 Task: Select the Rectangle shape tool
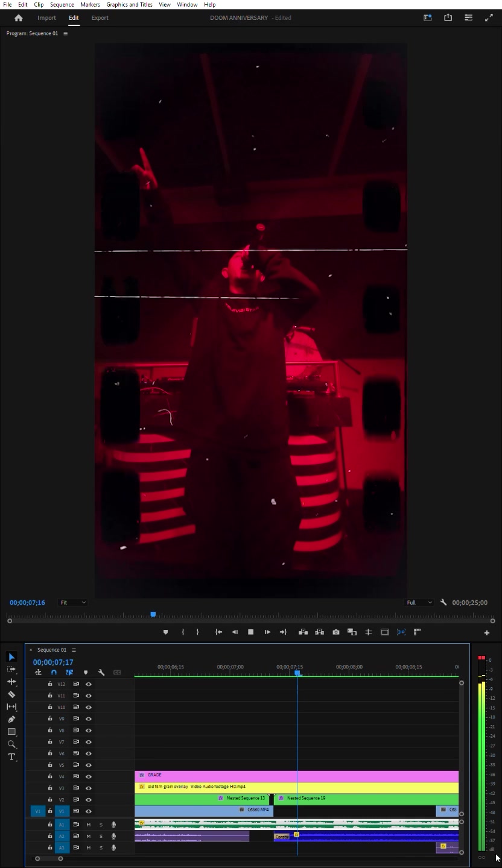11,732
